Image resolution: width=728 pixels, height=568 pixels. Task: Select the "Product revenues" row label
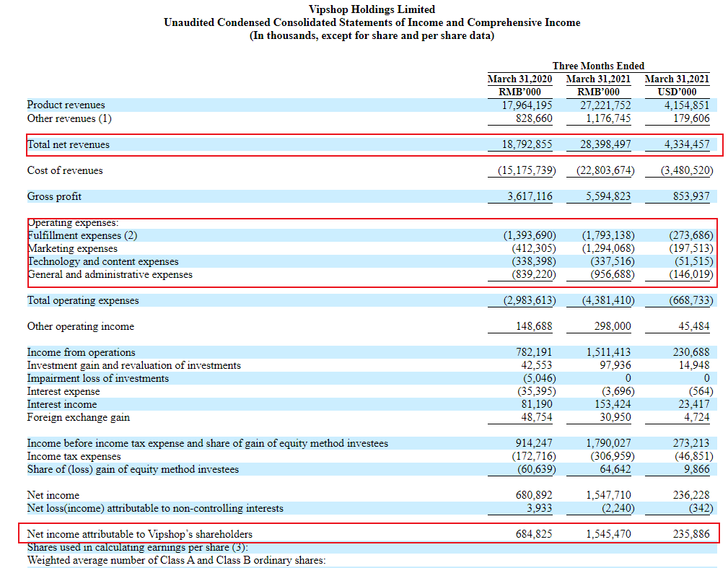[66, 105]
